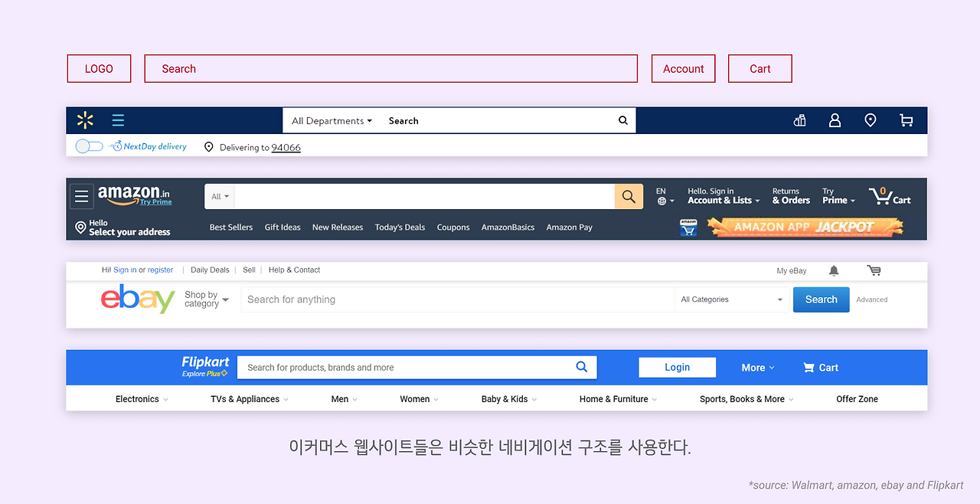Open the eBay All Categories dropdown
The image size is (980, 504).
[732, 299]
